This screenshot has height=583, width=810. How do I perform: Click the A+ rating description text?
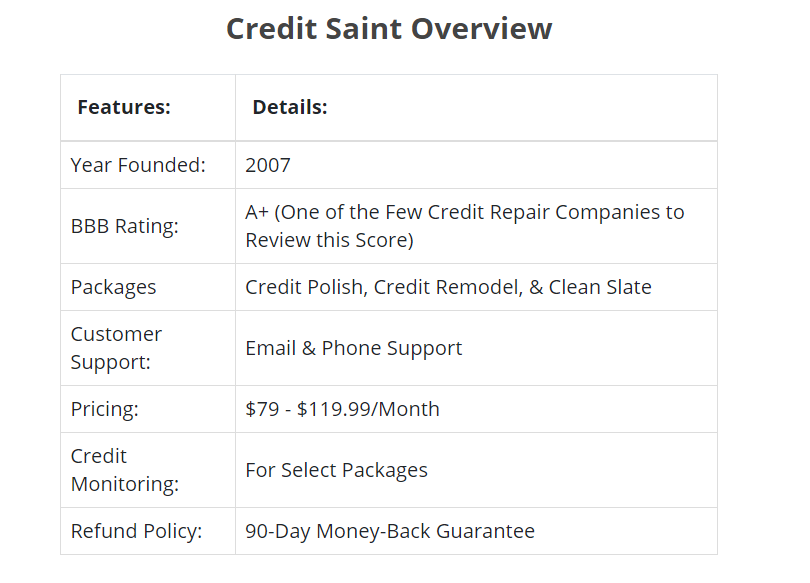point(464,226)
